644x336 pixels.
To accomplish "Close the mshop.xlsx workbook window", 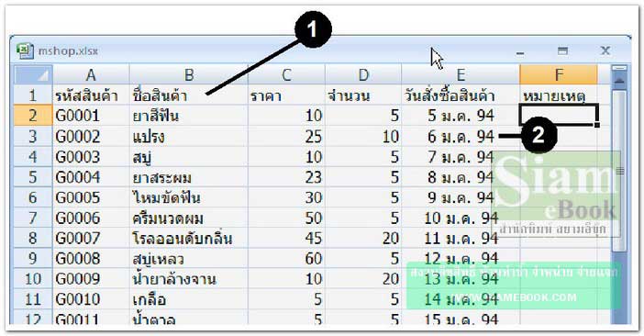I will tap(605, 50).
